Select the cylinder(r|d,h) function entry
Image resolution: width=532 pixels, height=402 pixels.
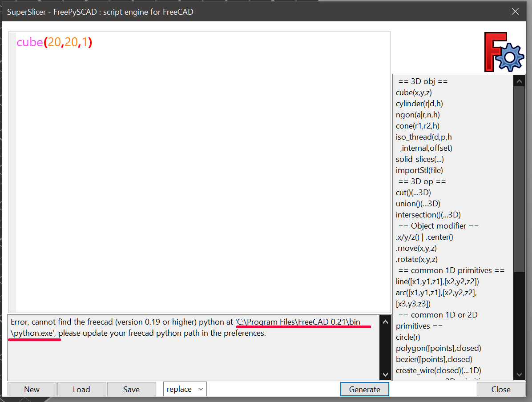[x=418, y=103]
